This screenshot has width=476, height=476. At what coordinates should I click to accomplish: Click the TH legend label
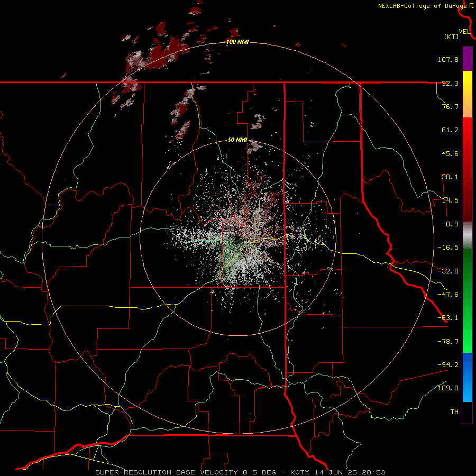click(x=454, y=412)
